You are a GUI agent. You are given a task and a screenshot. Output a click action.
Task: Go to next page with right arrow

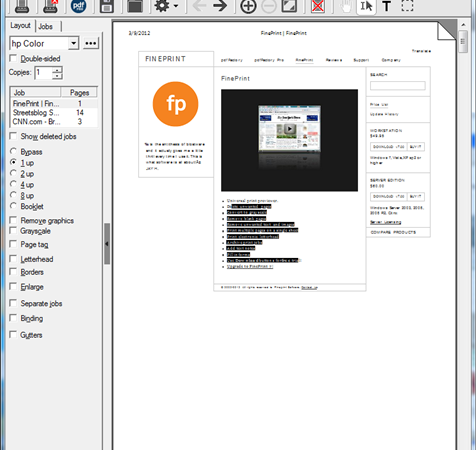click(x=220, y=6)
